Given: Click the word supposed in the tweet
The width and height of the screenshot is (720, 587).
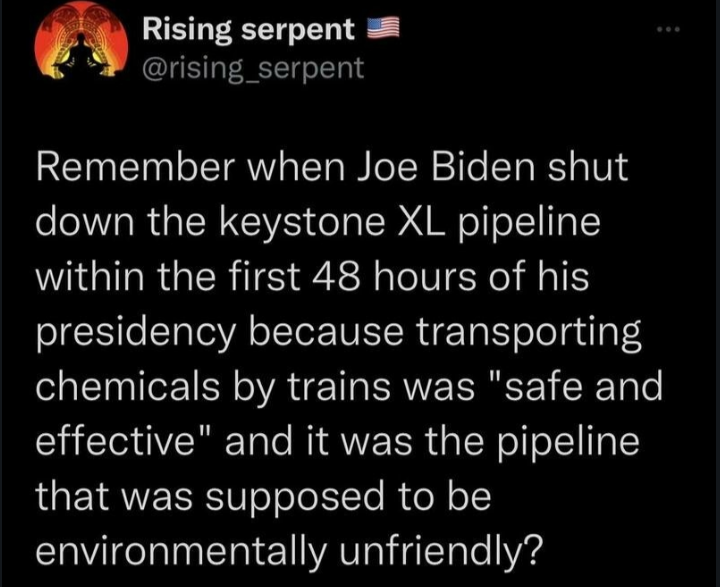Looking at the screenshot, I should point(294,498).
